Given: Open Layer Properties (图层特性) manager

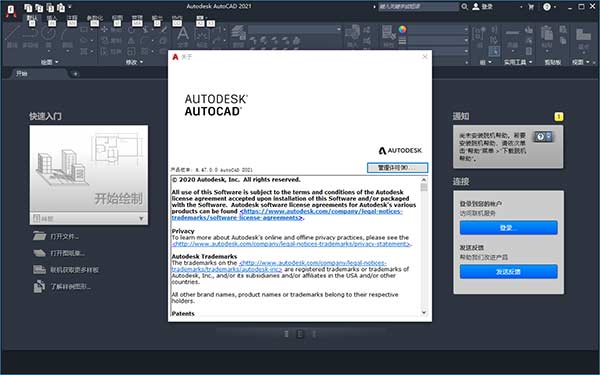Looking at the screenshot, I should tap(238, 35).
